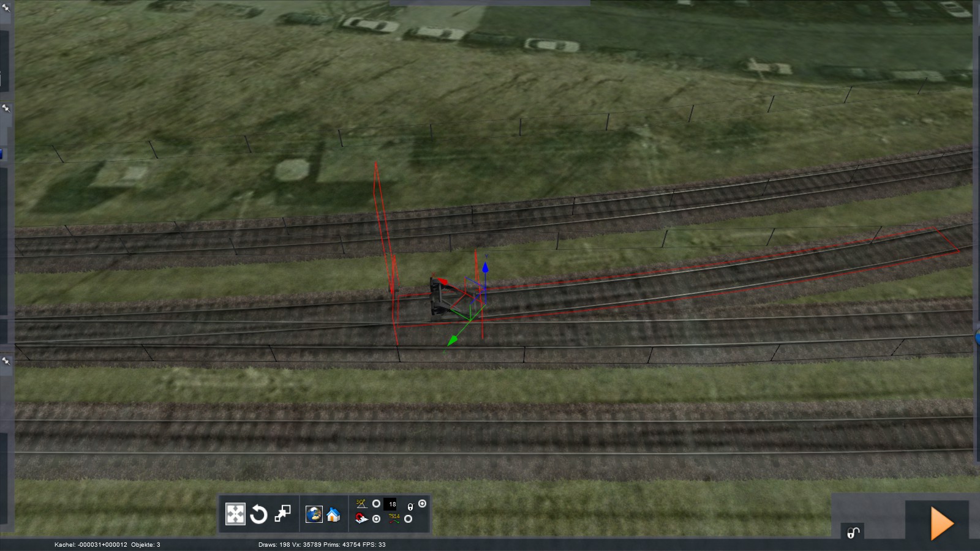This screenshot has height=551, width=980.
Task: Toggle the radio button beside lock icon
Action: [422, 504]
